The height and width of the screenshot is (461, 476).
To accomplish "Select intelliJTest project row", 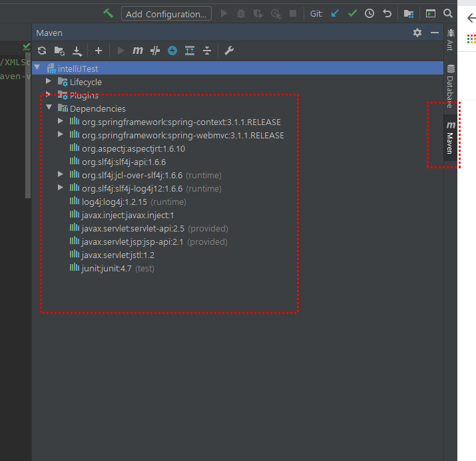I will (x=238, y=68).
